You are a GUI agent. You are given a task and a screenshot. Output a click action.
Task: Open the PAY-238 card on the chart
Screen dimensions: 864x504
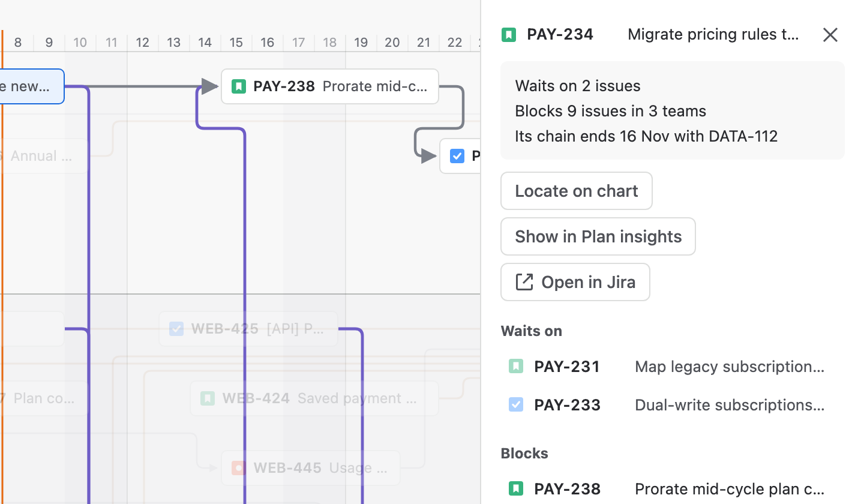[x=330, y=86]
